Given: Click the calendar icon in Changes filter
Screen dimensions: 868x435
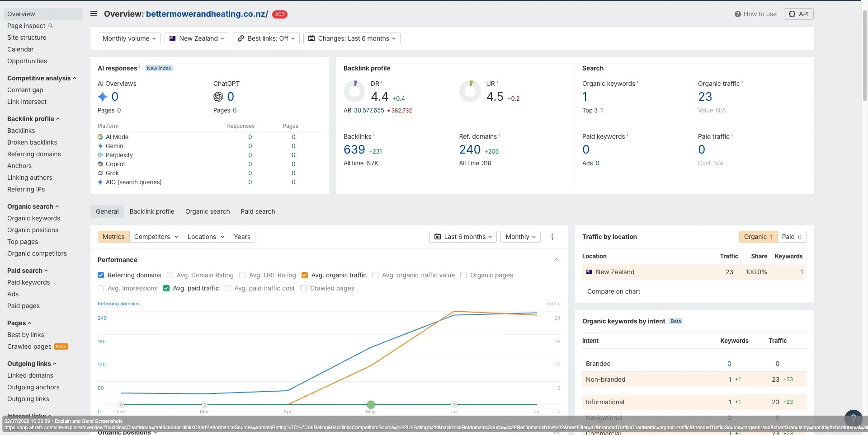Looking at the screenshot, I should [311, 38].
